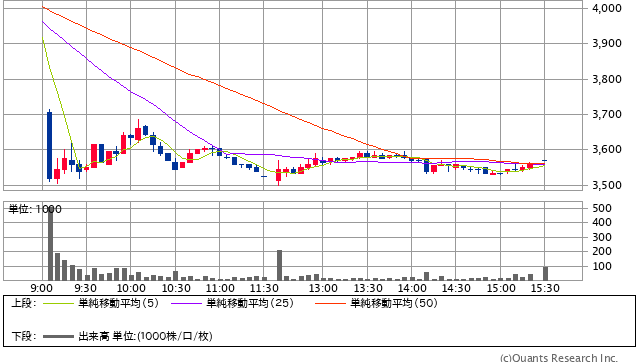Click the volume spike bar after 11:30
The width and height of the screenshot is (638, 362).
pyautogui.click(x=279, y=265)
